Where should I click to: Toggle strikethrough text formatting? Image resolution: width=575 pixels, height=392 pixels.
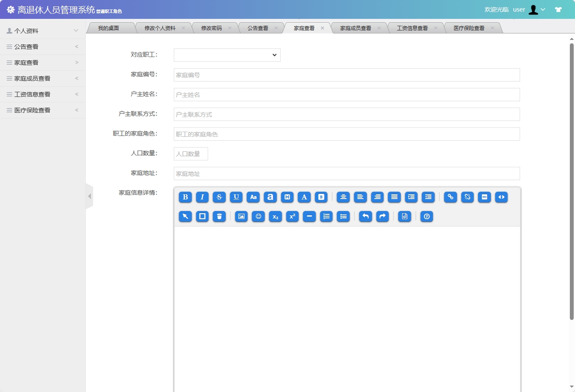coord(219,197)
